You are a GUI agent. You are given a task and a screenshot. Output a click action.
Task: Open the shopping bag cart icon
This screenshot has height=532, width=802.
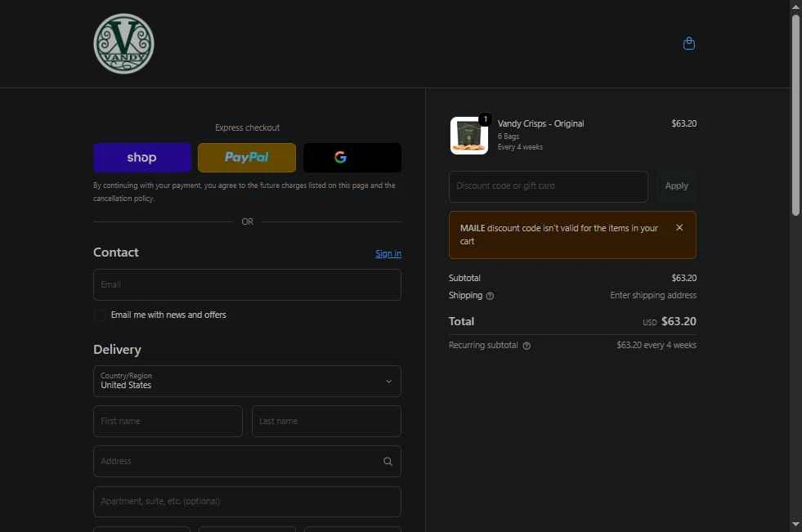pyautogui.click(x=689, y=43)
